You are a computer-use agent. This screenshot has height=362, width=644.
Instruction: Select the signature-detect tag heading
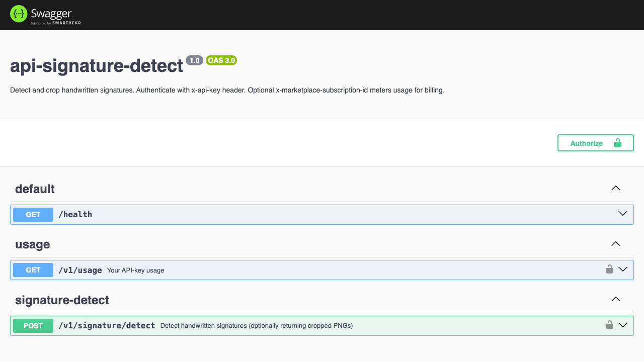(62, 300)
